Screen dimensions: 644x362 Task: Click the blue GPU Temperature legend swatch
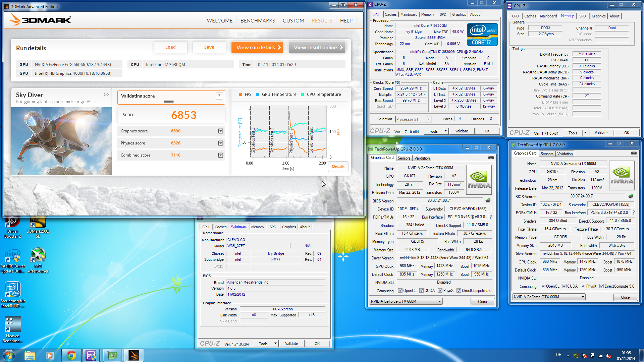click(257, 95)
